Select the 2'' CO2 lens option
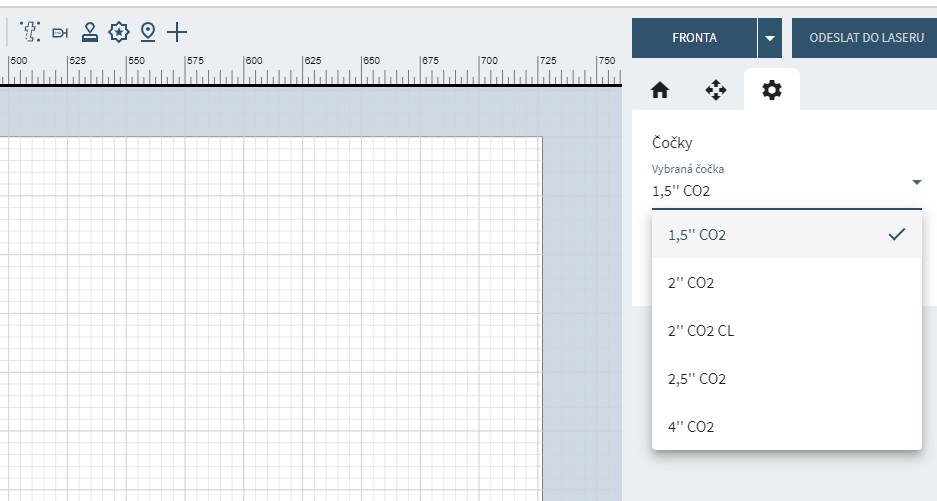Viewport: 937px width, 501px height. point(786,283)
